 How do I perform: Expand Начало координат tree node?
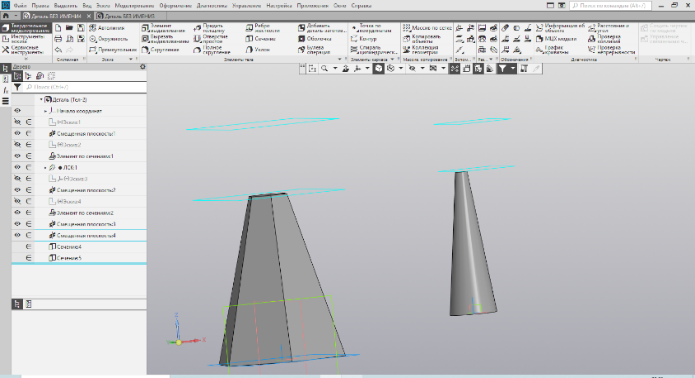pos(45,111)
